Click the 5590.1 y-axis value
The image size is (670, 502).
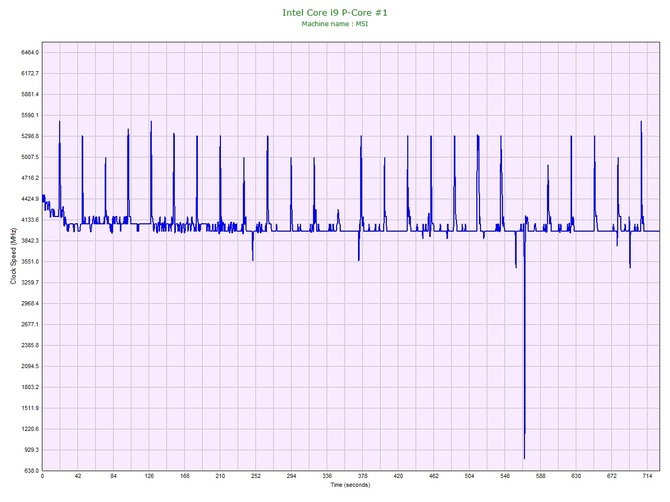[30, 115]
